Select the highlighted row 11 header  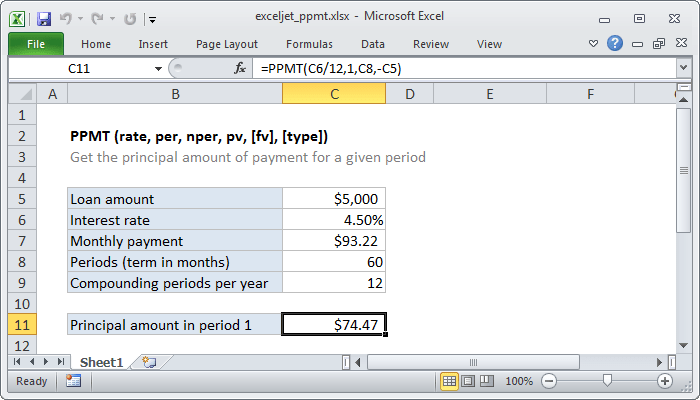tap(22, 325)
